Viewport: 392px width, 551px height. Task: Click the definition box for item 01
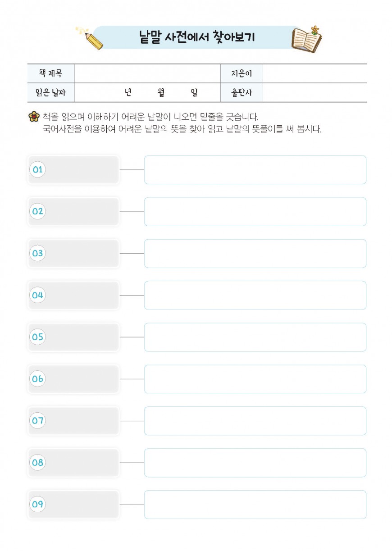255,170
